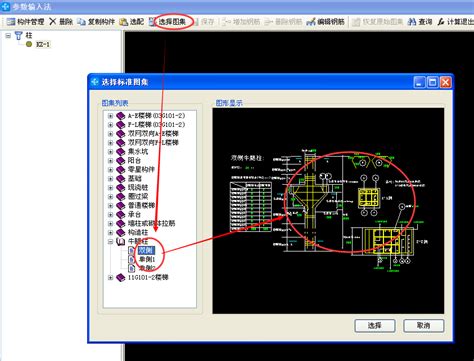Click the book icon for 承台
Viewport: 474px width, 361px height.
(x=121, y=215)
